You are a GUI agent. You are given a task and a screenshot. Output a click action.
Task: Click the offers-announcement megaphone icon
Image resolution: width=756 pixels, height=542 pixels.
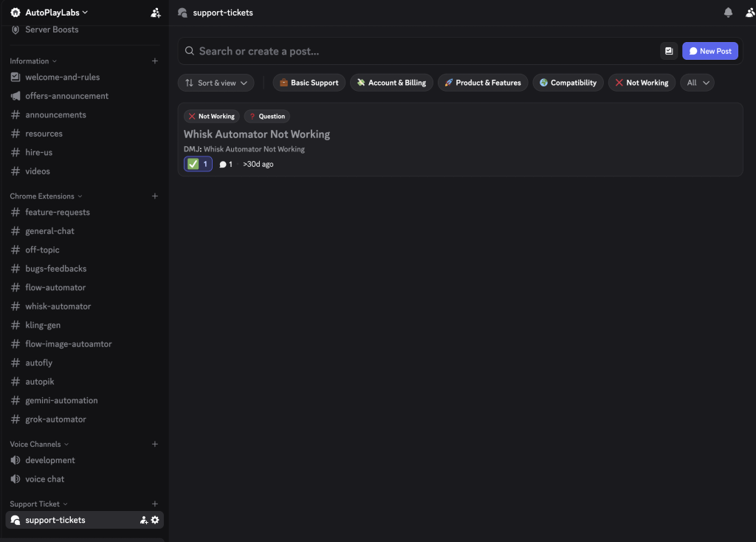pos(16,96)
